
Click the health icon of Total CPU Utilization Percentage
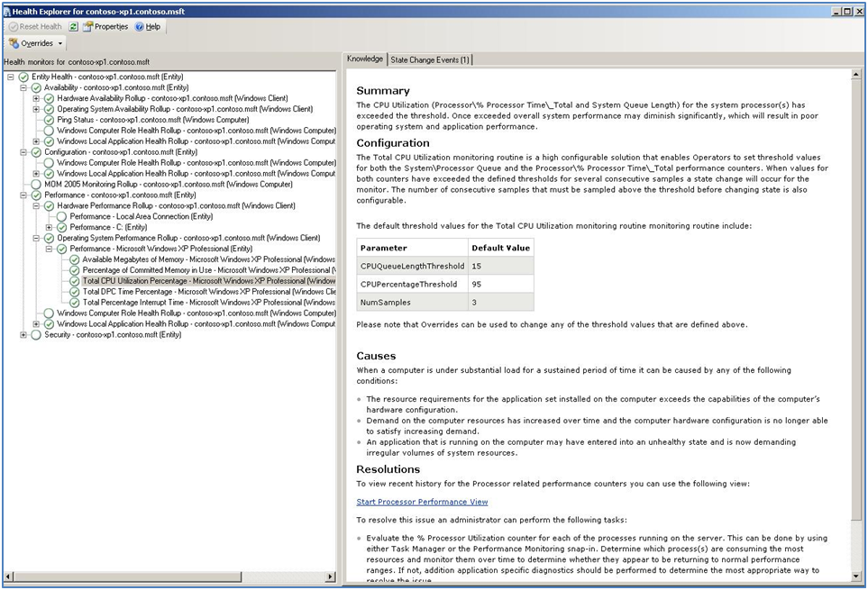pyautogui.click(x=74, y=281)
